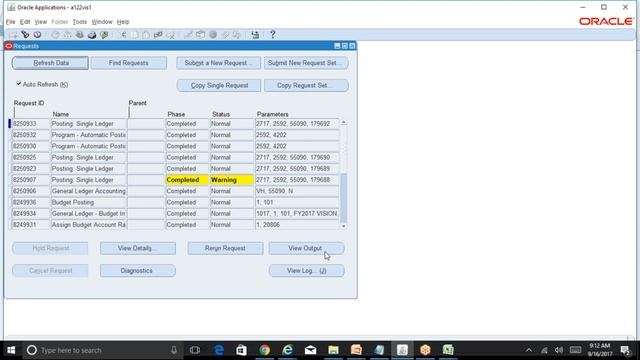Click the Clear Record toolbar icon
The height and width of the screenshot is (360, 640).
click(158, 35)
